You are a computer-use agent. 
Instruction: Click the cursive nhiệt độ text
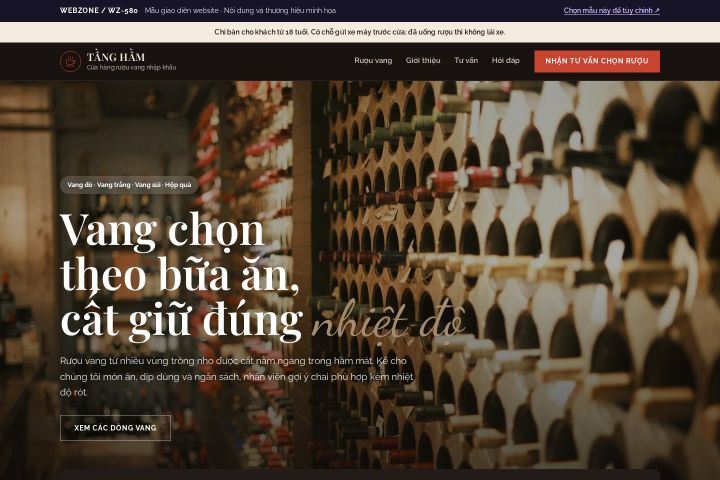coord(388,321)
